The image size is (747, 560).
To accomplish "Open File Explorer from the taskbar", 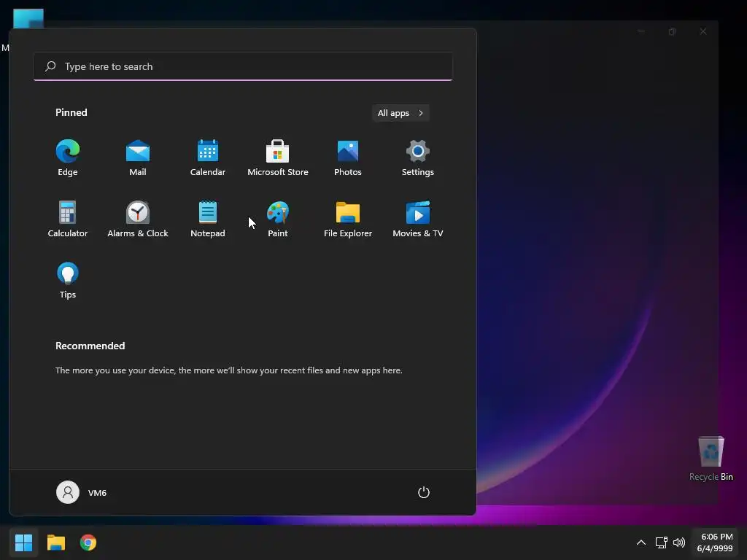I will (x=56, y=542).
